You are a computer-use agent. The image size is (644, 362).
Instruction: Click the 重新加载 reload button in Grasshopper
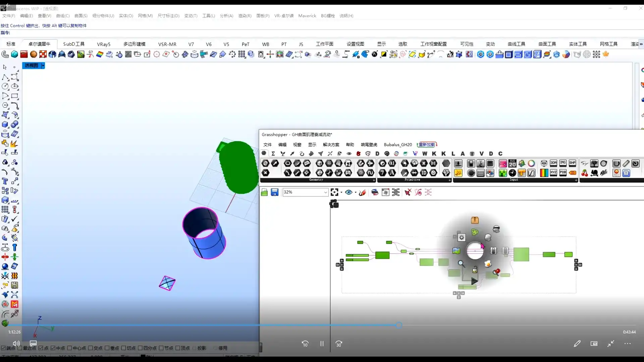(427, 144)
